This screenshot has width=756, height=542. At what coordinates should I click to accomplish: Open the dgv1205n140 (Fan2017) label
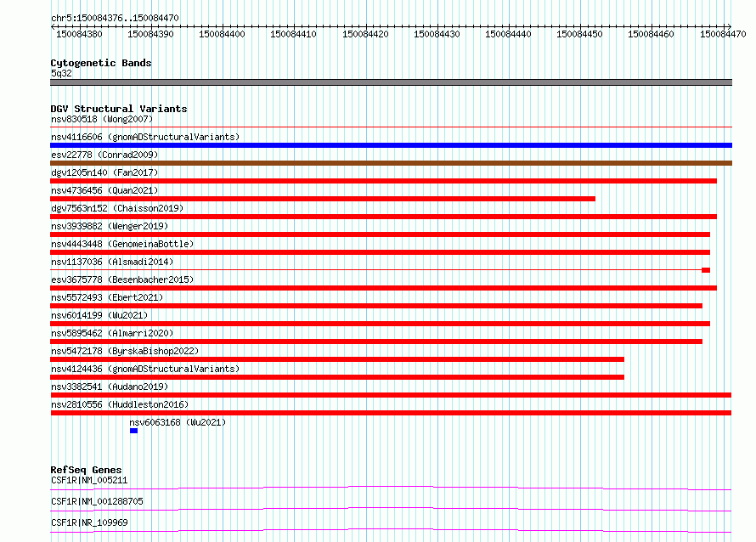click(x=104, y=172)
